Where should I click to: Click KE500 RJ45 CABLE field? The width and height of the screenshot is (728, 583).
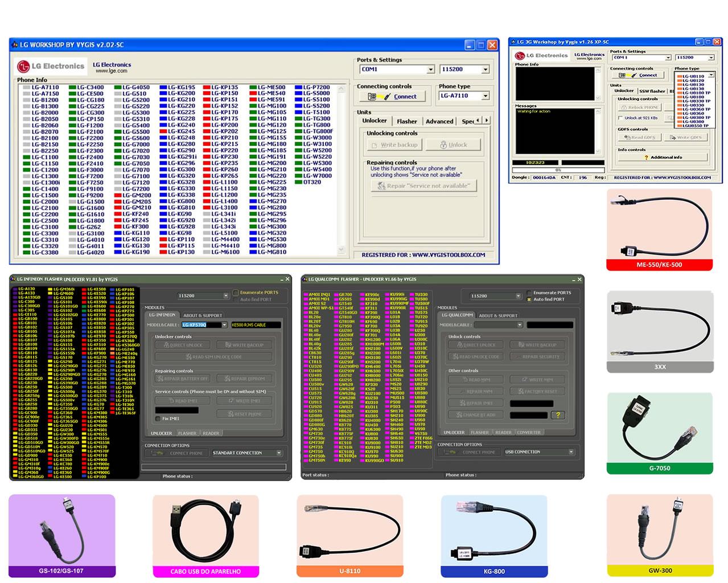coord(256,325)
